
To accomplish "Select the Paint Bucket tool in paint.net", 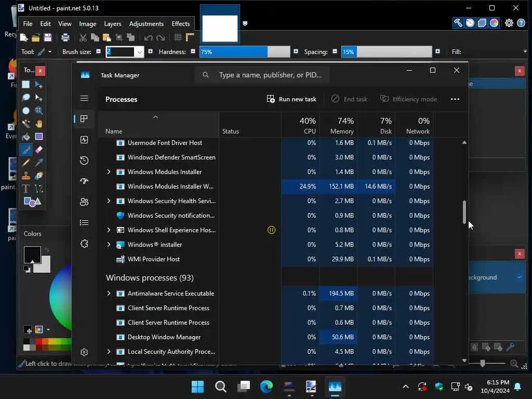I will [x=26, y=137].
